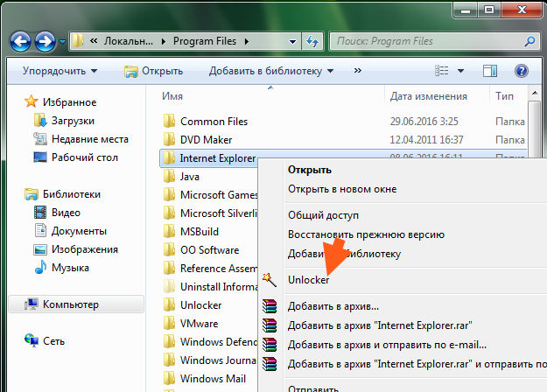Sort by the Тип column header
The width and height of the screenshot is (547, 392).
pos(504,96)
